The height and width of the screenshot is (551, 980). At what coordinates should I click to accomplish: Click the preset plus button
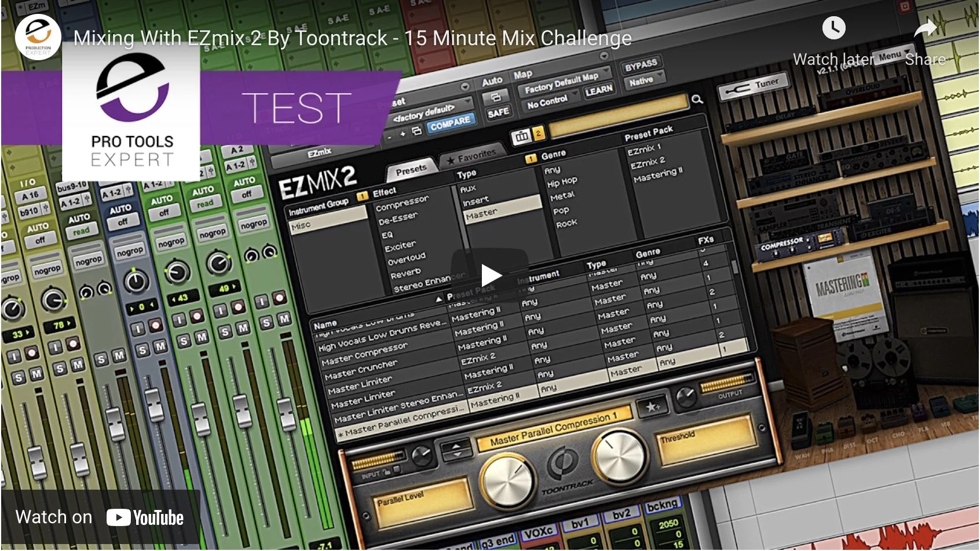coord(403,134)
